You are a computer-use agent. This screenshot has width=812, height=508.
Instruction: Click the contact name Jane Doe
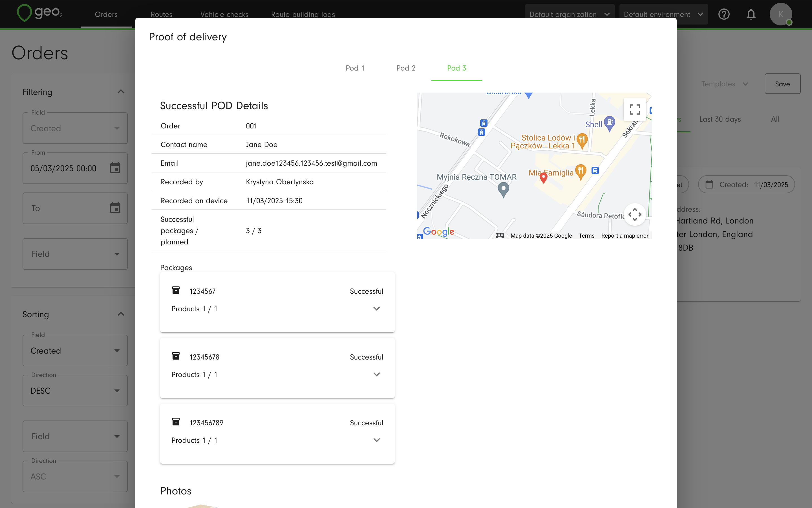(261, 144)
